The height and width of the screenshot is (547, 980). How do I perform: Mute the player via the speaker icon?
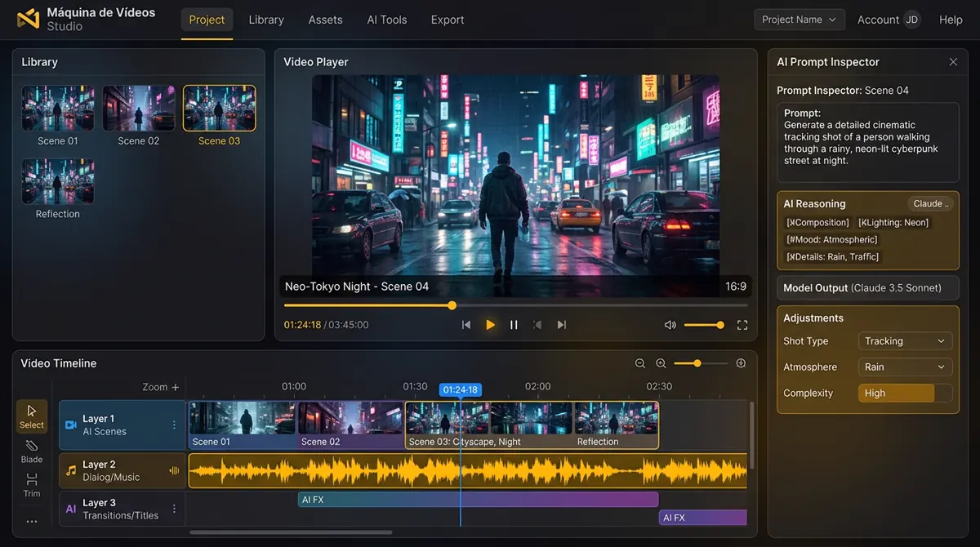670,325
